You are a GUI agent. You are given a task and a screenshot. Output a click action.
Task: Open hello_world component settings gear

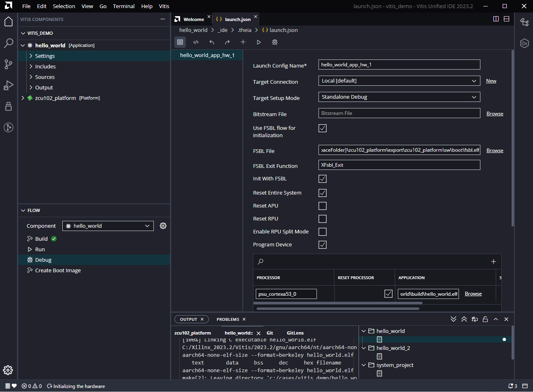click(x=163, y=226)
